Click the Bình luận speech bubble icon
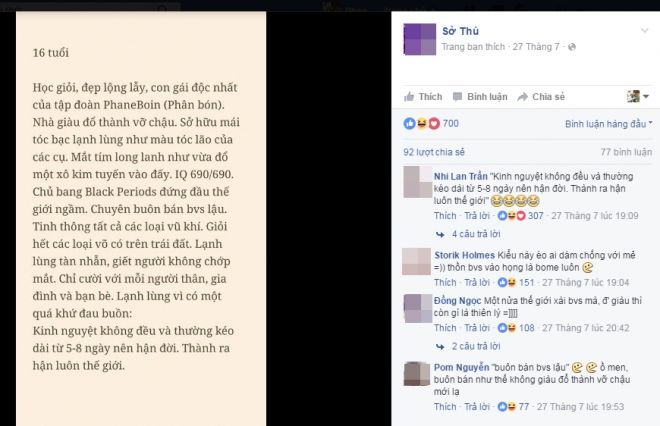This screenshot has height=426, width=660. click(x=457, y=97)
